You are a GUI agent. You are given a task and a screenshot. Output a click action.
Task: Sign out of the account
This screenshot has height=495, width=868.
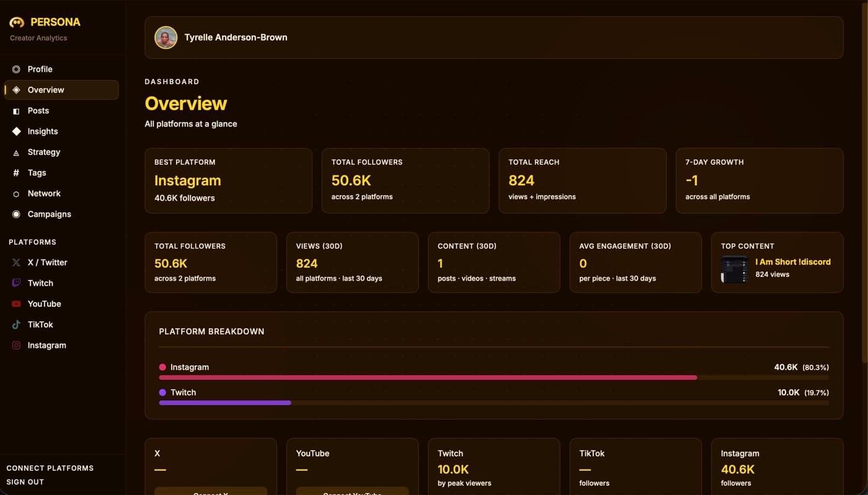[x=25, y=482]
